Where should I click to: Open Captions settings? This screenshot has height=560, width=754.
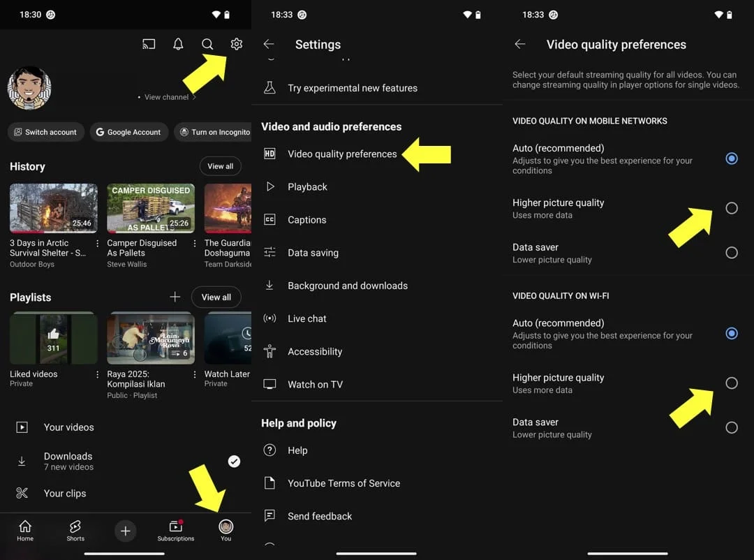click(377, 220)
